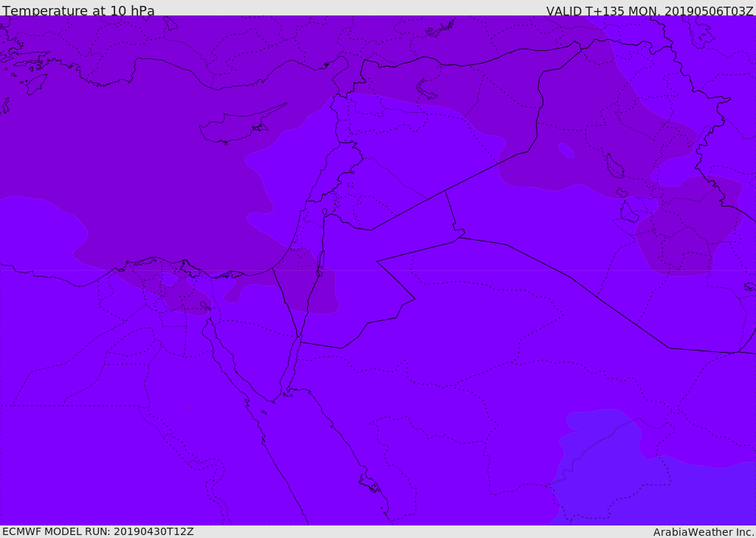The image size is (756, 538).
Task: Click the 'ECMWF MODEL RUN: 20190430T12Z' text
Action: point(98,531)
